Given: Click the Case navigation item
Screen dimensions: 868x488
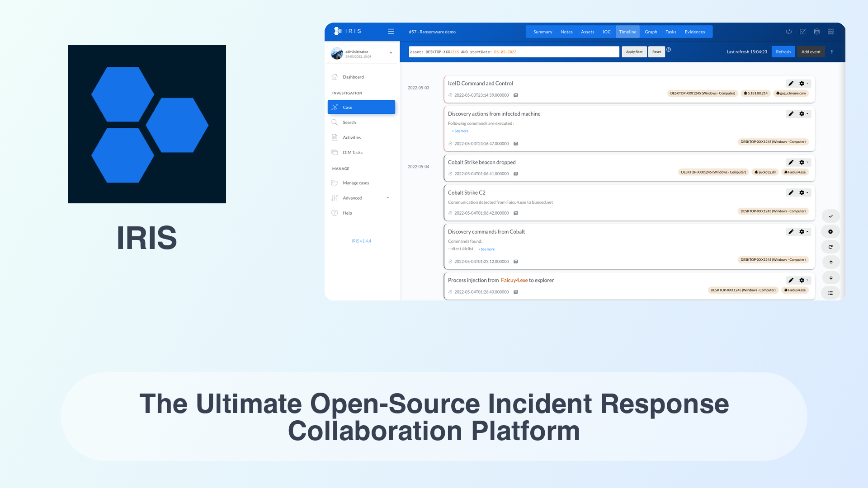Looking at the screenshot, I should pos(361,107).
